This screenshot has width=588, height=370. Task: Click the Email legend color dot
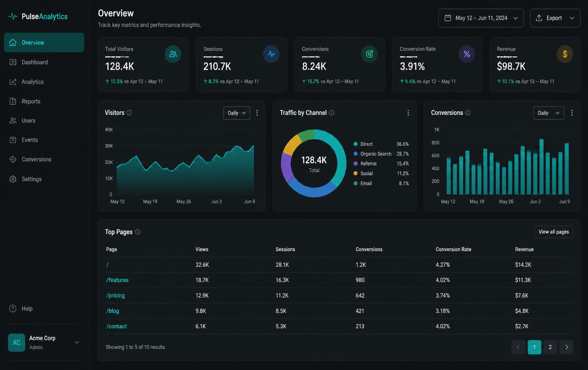pyautogui.click(x=355, y=183)
